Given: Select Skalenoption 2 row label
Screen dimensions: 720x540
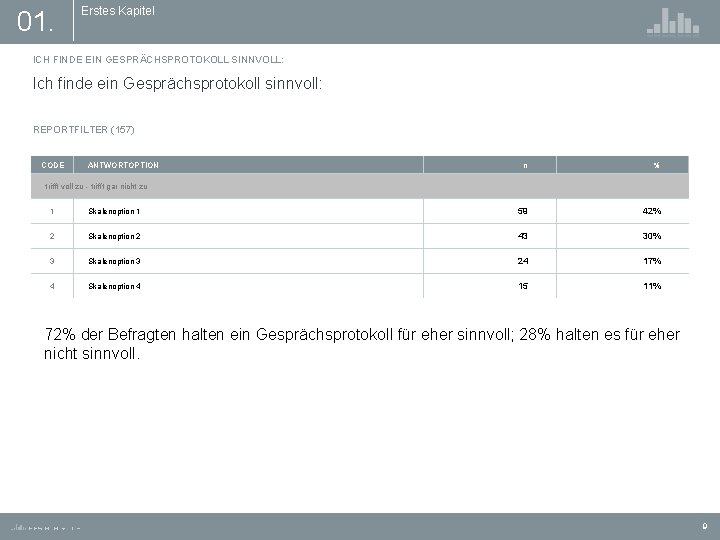Looking at the screenshot, I should pyautogui.click(x=114, y=236).
